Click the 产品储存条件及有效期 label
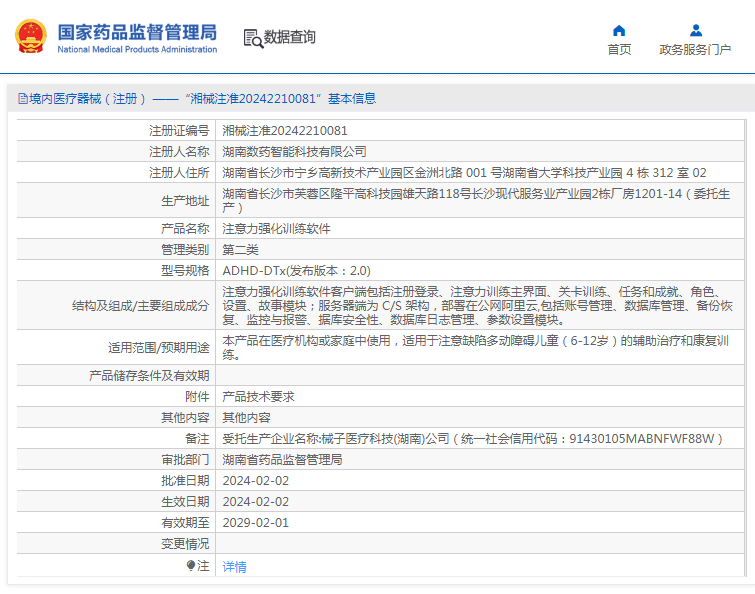The image size is (755, 594). (149, 375)
